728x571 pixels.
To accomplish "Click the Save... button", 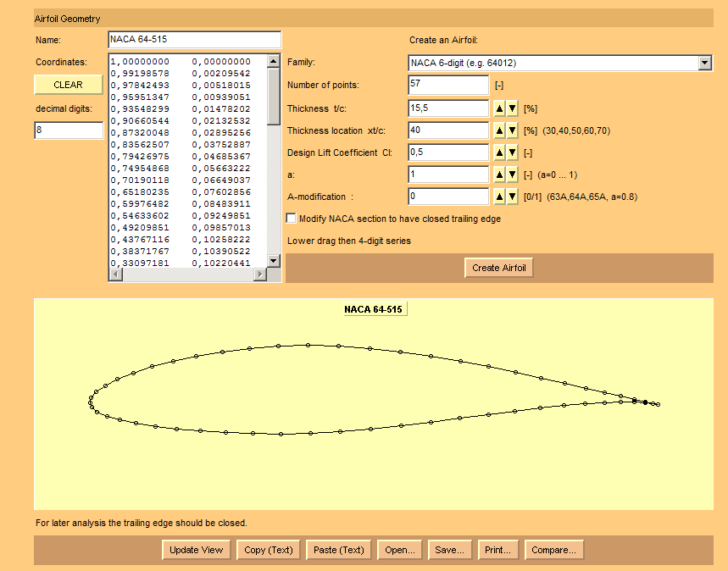I will [x=450, y=550].
